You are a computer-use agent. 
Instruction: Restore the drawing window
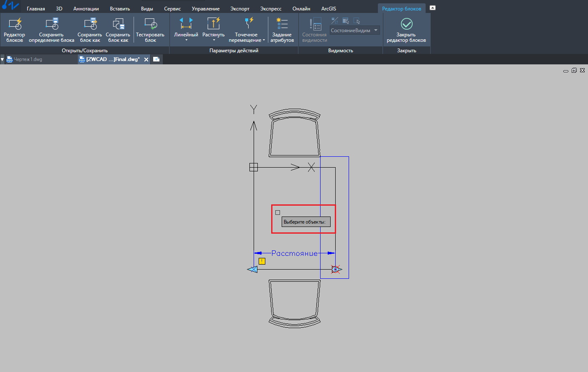(574, 70)
